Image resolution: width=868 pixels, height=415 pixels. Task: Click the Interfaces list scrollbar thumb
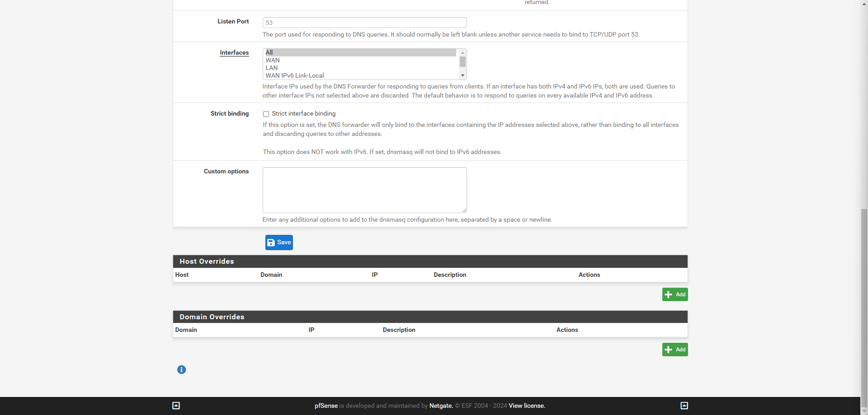462,61
